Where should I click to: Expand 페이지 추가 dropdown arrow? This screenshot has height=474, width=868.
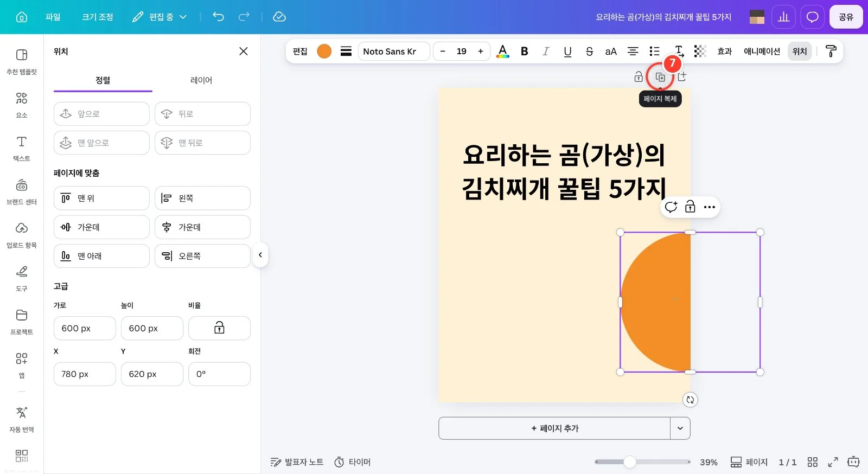pyautogui.click(x=680, y=428)
